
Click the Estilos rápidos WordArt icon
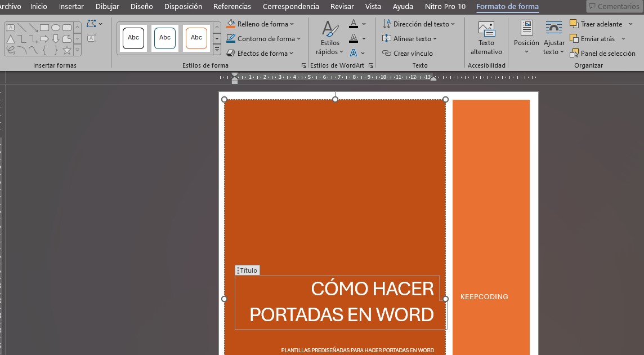[330, 29]
